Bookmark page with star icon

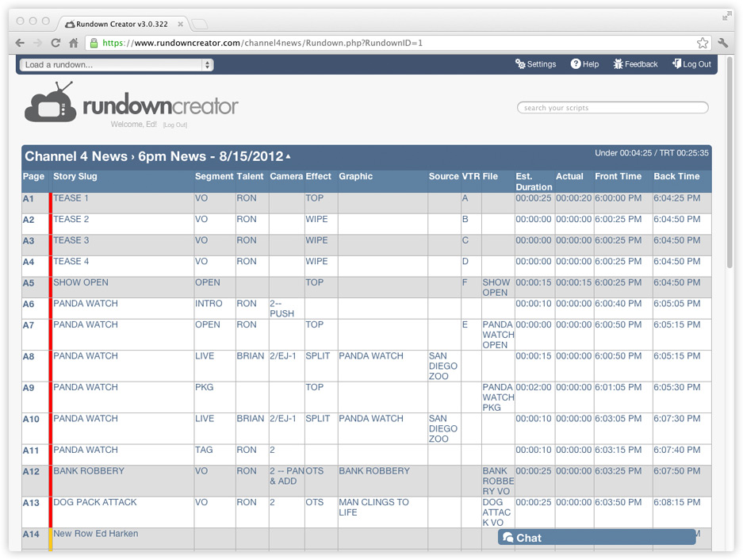coord(703,43)
